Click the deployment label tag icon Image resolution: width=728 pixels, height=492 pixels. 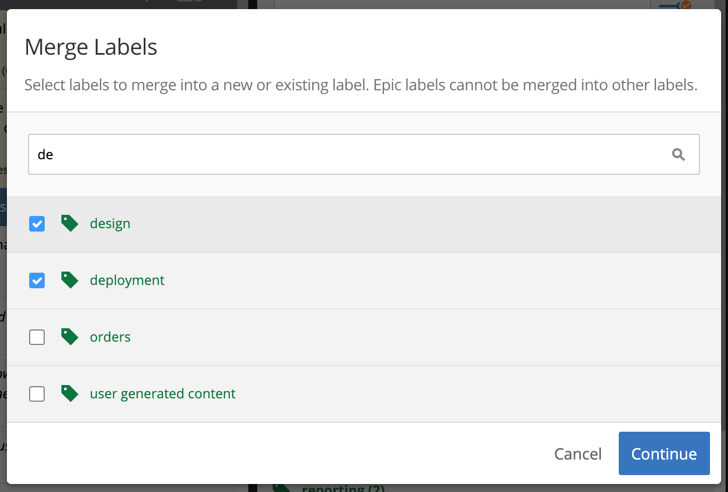coord(69,280)
